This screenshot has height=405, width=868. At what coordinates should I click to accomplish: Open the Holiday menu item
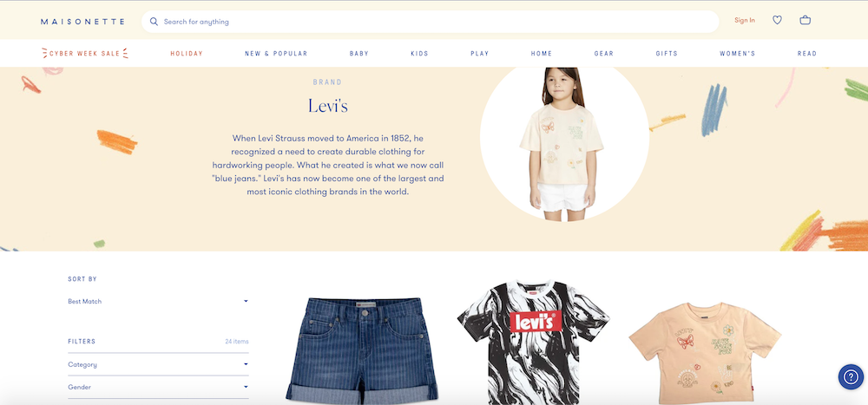point(187,54)
